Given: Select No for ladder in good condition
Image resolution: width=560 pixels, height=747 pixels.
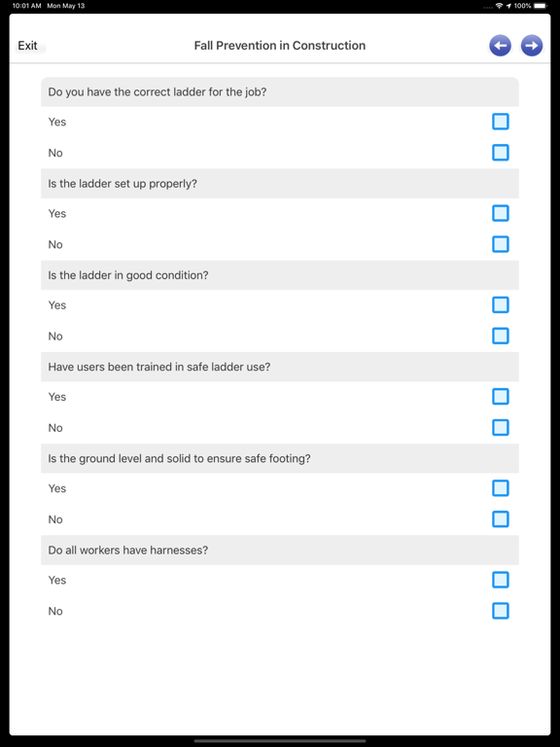Looking at the screenshot, I should (x=501, y=336).
